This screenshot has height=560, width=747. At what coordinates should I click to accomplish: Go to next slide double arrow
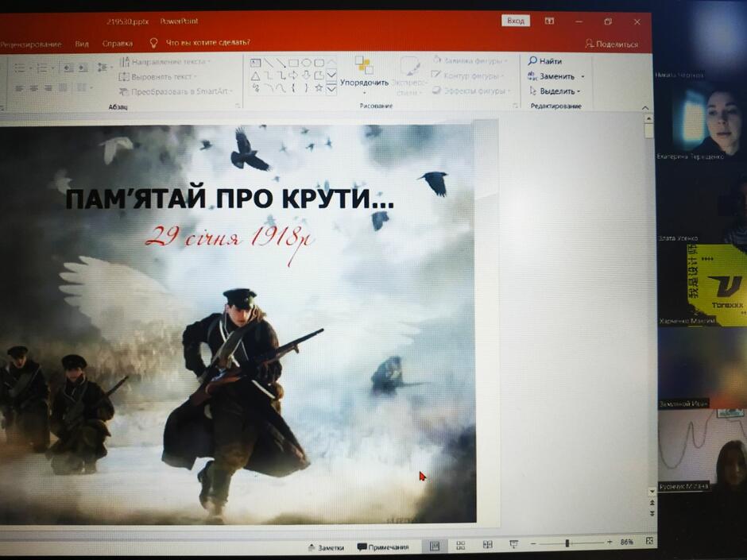[x=652, y=513]
